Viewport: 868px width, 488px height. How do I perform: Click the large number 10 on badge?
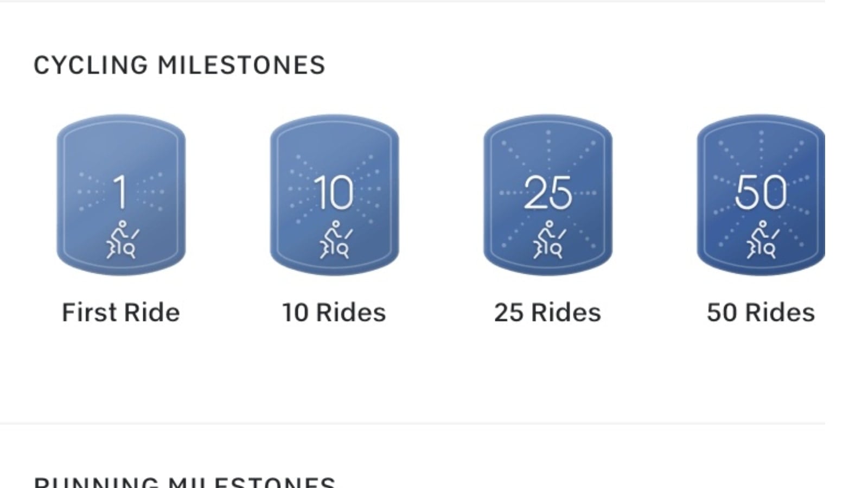click(x=334, y=192)
